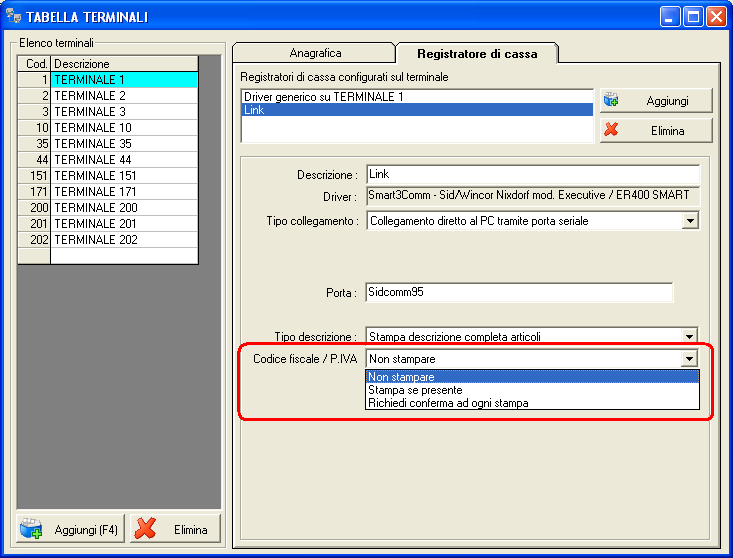Select 'Driver generico su TERMINALE 1' entry
Viewport: 733px width, 558px height.
pos(417,97)
